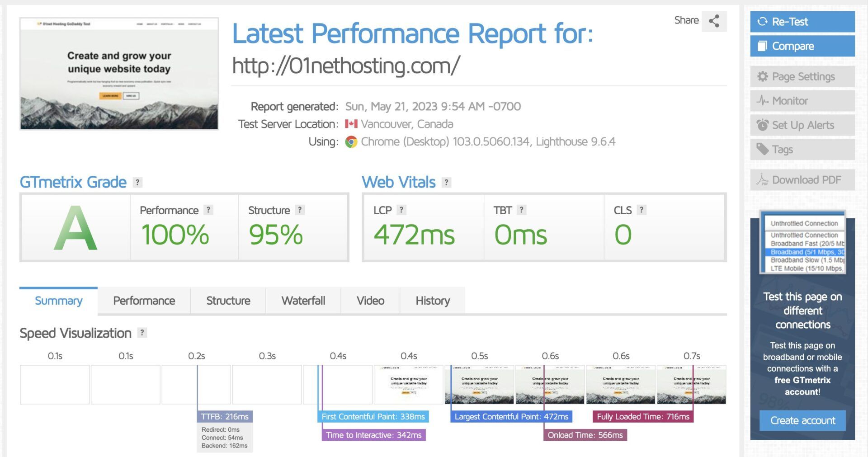Click the http://01nethosting.com/ URL text
Viewport: 868px width, 457px height.
tap(346, 66)
